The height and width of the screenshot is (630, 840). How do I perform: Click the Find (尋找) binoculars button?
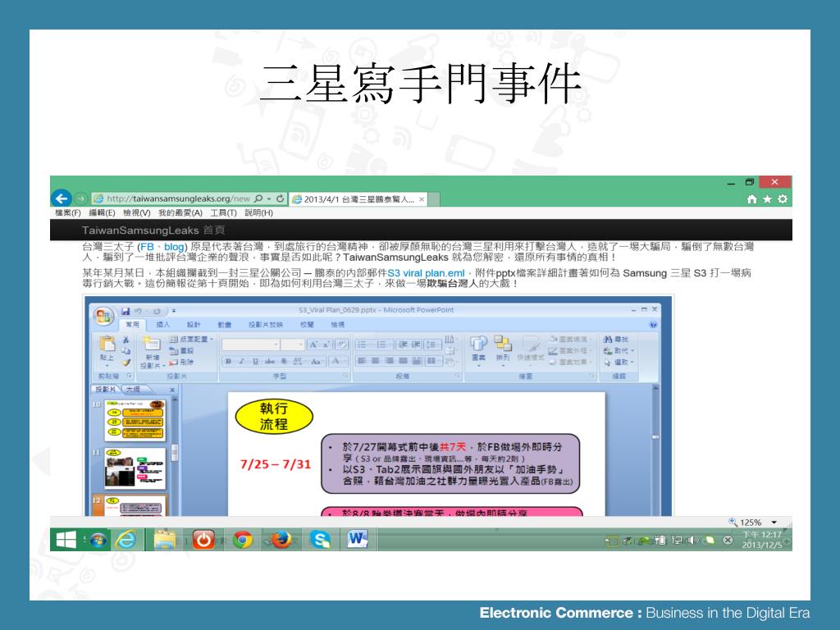(x=615, y=339)
